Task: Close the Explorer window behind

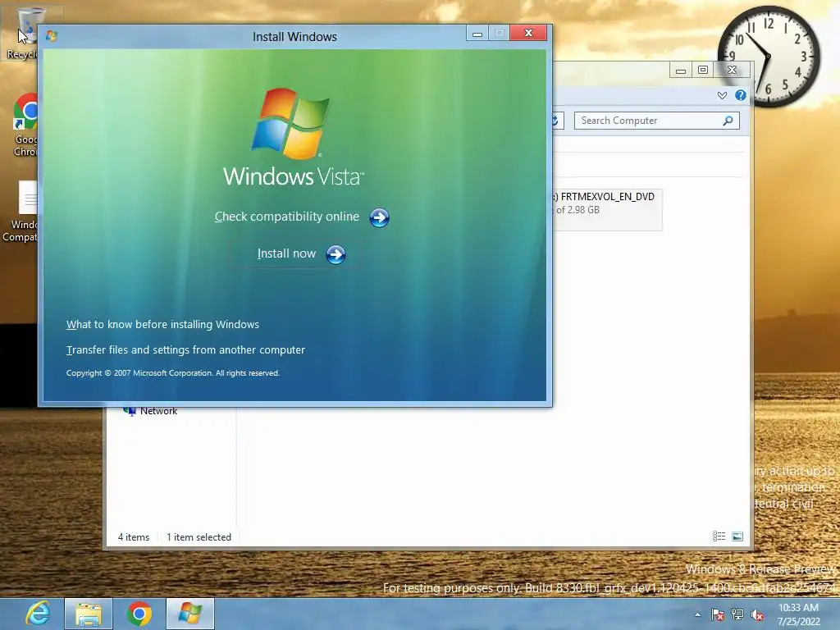Action: click(732, 71)
